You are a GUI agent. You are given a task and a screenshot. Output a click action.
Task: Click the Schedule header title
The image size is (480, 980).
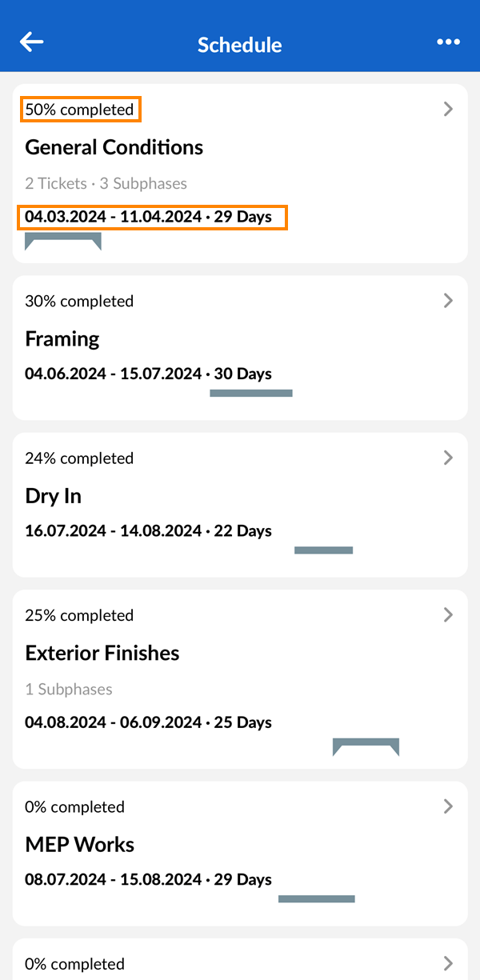tap(240, 45)
